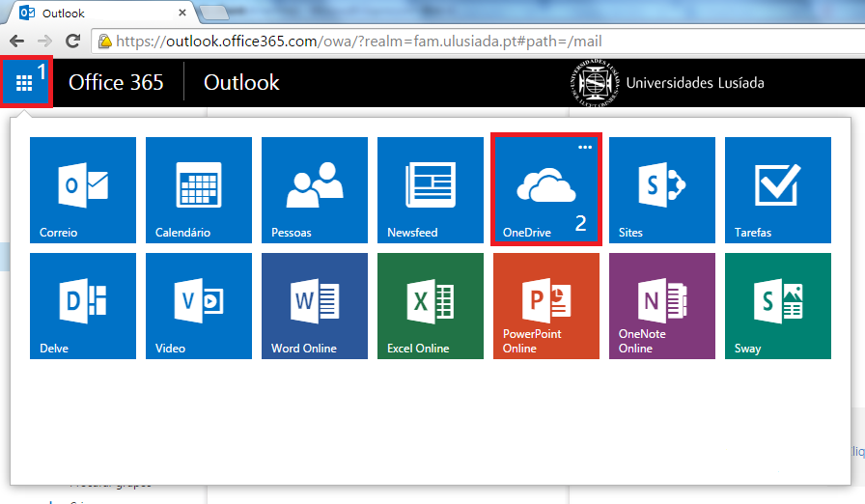This screenshot has height=504, width=865.
Task: Launch Word Online tile
Action: tap(315, 306)
